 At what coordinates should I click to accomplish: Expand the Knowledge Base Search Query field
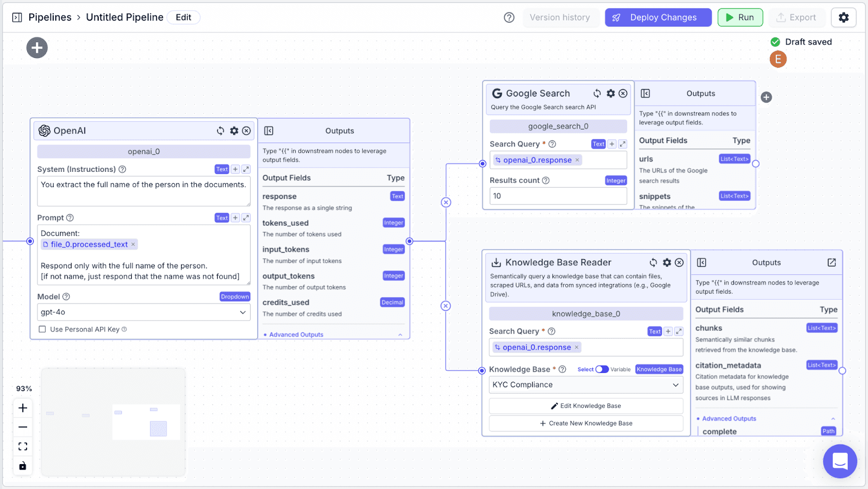click(x=679, y=331)
